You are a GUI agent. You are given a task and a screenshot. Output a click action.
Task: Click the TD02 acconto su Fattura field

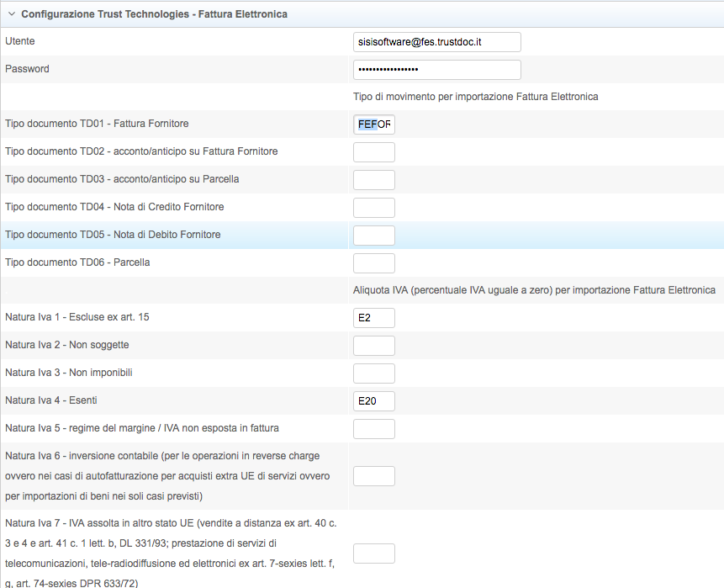coord(374,152)
